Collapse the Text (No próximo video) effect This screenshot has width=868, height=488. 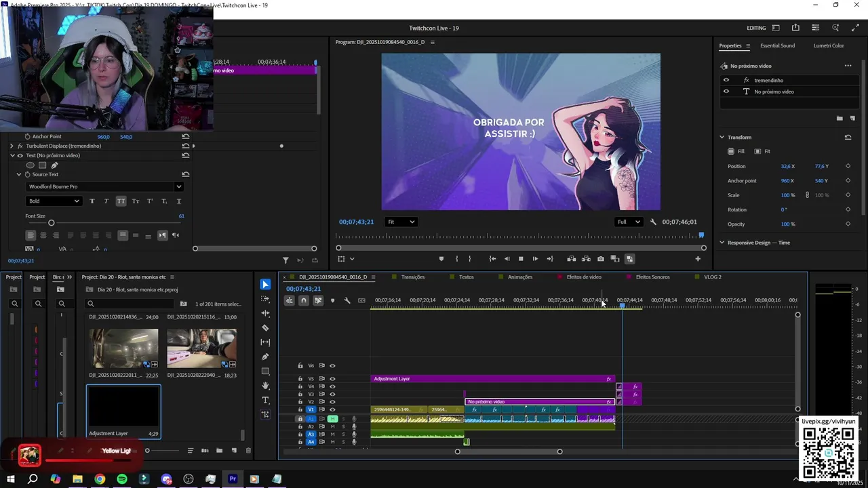coord(12,155)
